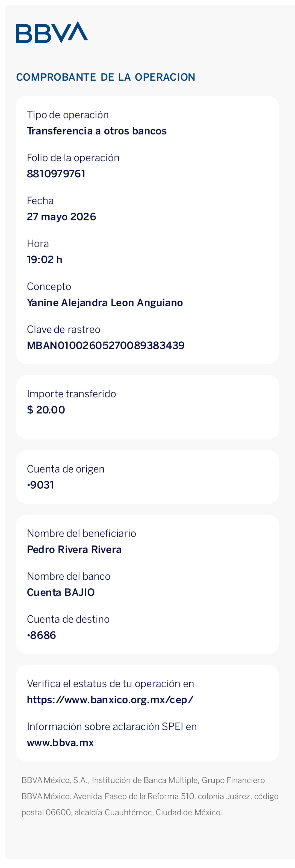This screenshot has width=295, height=868.
Task: Click the Nombre del beneficiario label
Action: point(81,533)
